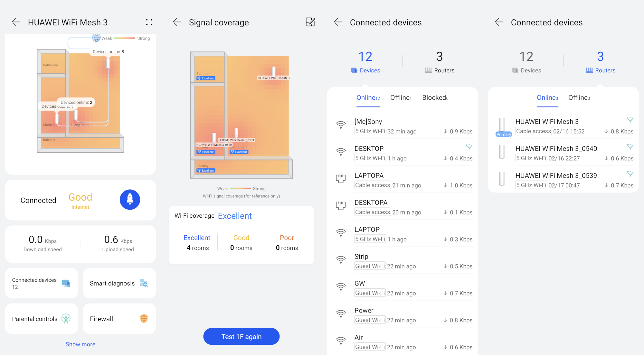Open the four-dot more options menu

click(149, 22)
